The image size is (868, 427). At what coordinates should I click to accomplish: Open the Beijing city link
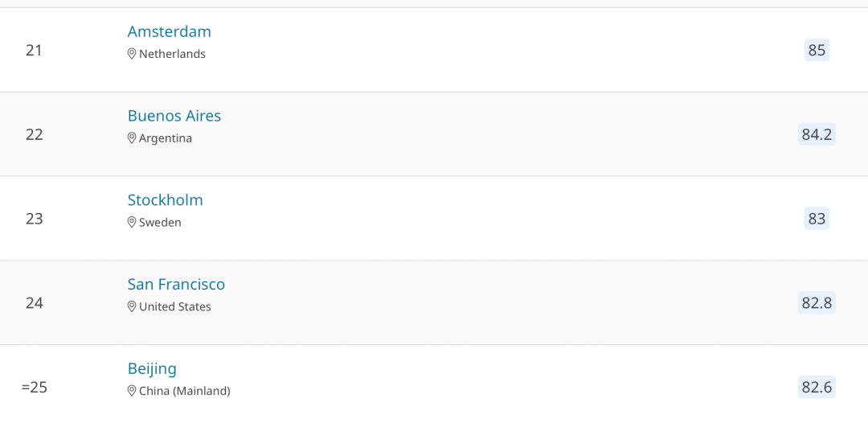coord(152,369)
